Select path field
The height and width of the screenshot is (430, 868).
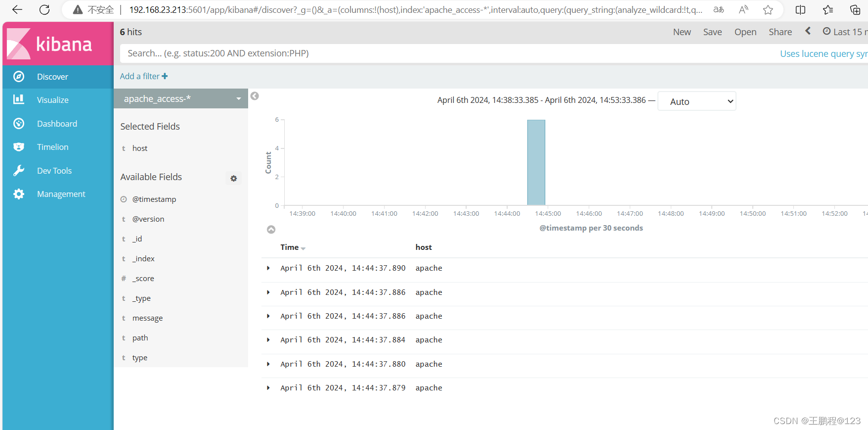[140, 338]
